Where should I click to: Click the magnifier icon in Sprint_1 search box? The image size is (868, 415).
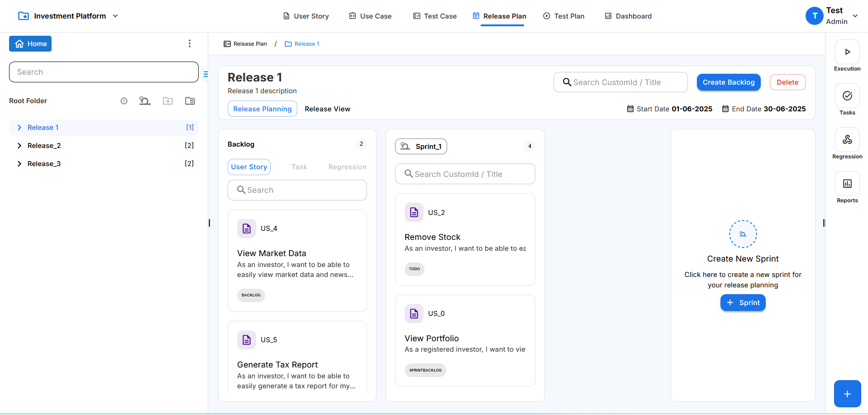click(x=409, y=174)
